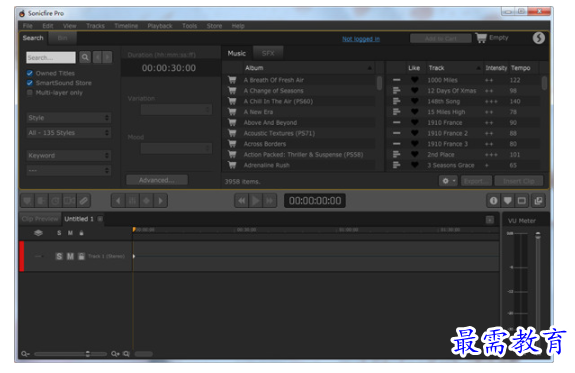The height and width of the screenshot is (373, 575).
Task: Click layer icon for 3 Seasons Grace
Action: tap(396, 165)
